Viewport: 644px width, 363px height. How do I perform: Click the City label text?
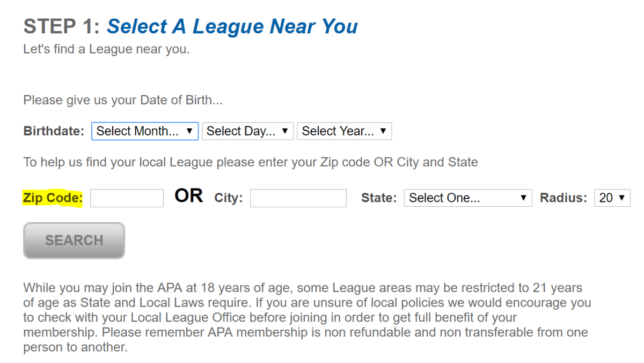(x=229, y=198)
